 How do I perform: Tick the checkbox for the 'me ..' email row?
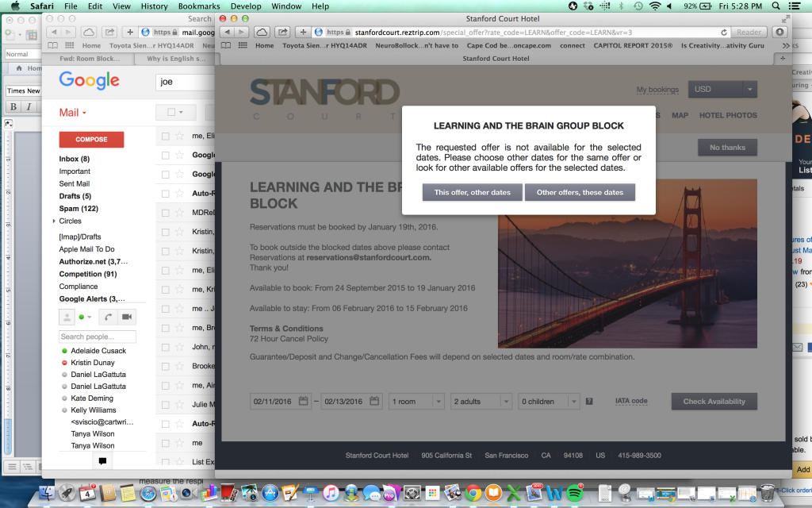(x=165, y=309)
